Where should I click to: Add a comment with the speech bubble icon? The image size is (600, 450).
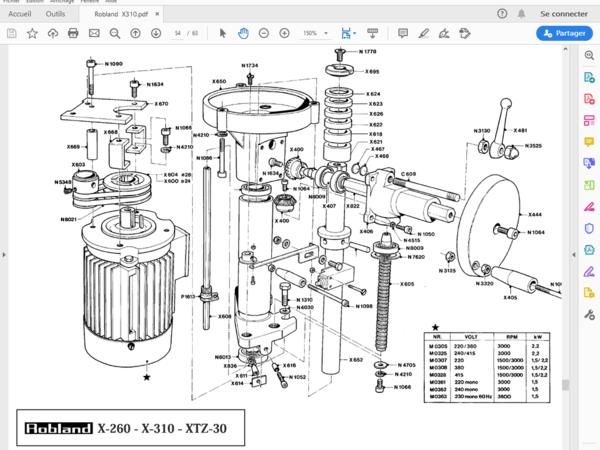click(x=403, y=33)
